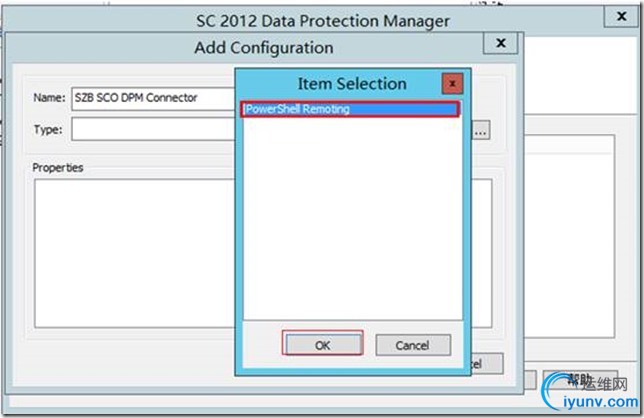Viewport: 644px width, 418px height.
Task: Click the Add Configuration title bar
Action: click(264, 48)
